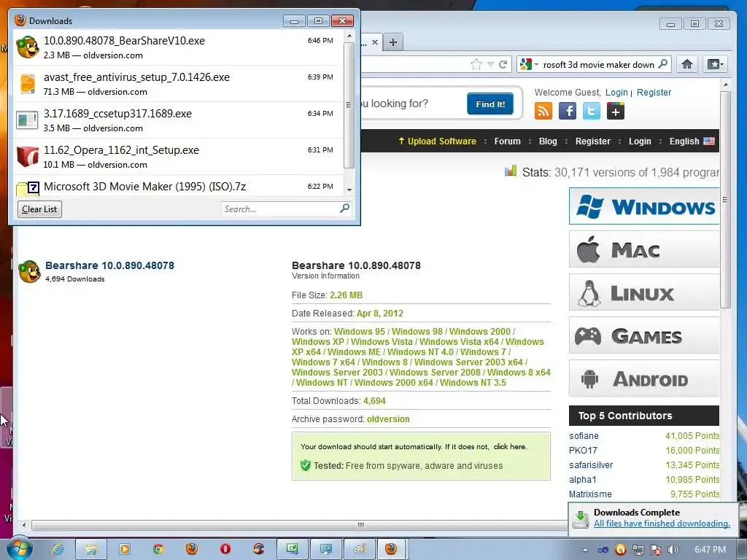Open the Blog menu item
The width and height of the screenshot is (747, 560).
click(548, 141)
